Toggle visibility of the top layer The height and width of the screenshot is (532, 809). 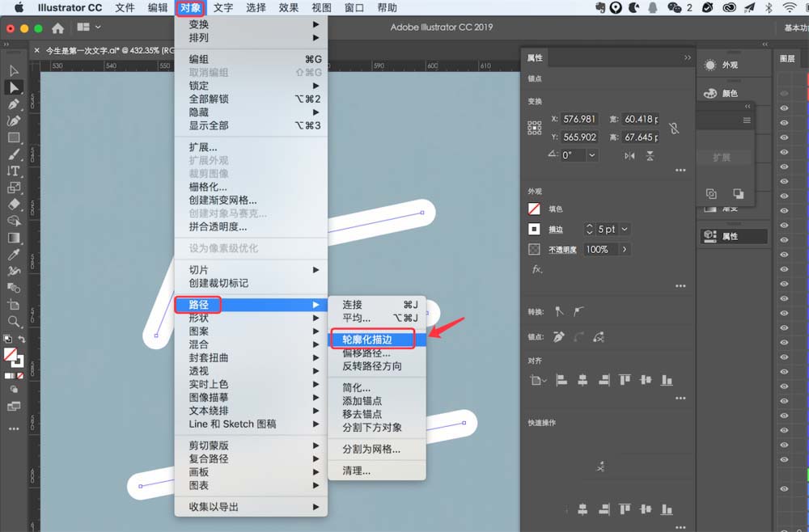[784, 93]
